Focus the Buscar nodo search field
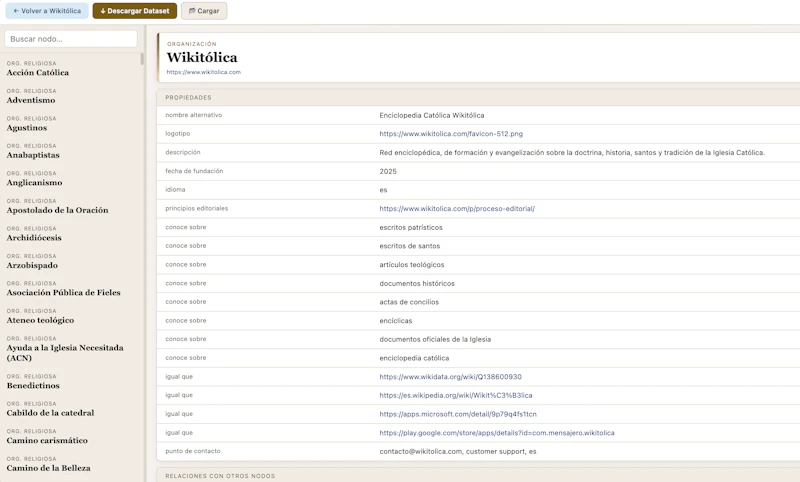The height and width of the screenshot is (482, 800). pyautogui.click(x=71, y=39)
